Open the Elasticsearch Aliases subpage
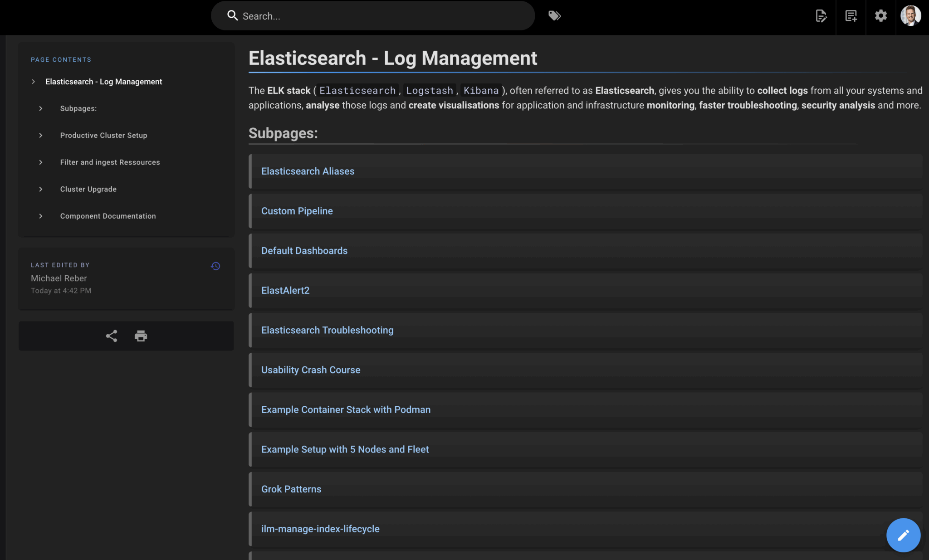Viewport: 929px width, 560px height. (308, 171)
